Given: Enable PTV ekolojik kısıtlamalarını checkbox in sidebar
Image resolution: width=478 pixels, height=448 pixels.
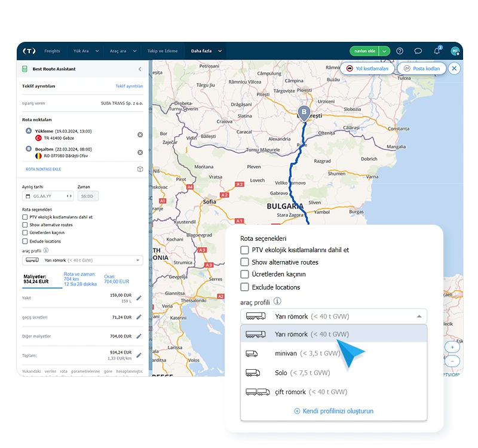Looking at the screenshot, I should click(x=25, y=217).
